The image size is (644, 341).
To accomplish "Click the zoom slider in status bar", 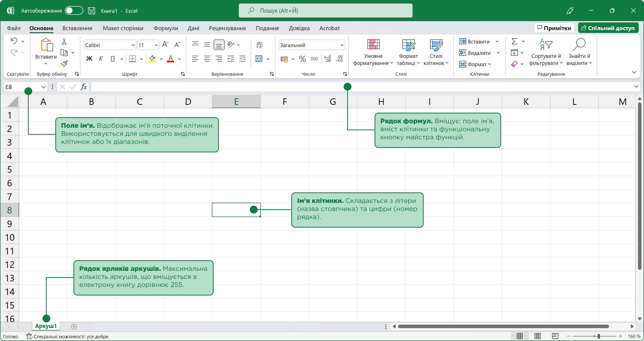I will pos(598,336).
